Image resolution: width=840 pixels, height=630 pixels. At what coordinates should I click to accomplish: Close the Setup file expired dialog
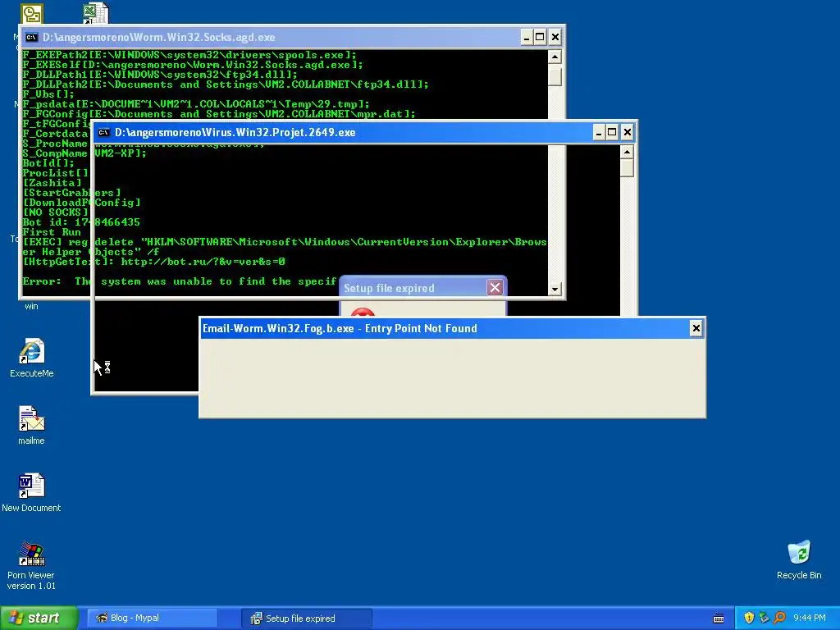coord(495,288)
